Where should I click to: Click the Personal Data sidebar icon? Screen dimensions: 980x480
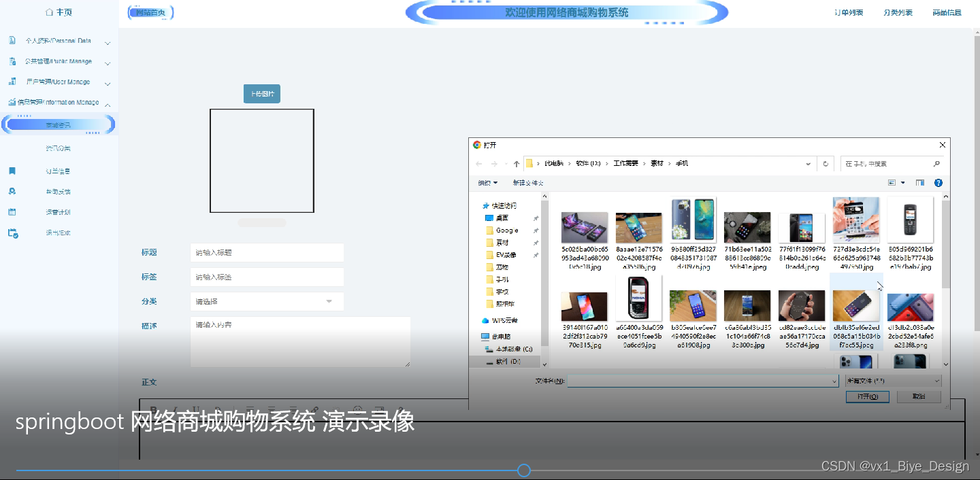(x=12, y=41)
